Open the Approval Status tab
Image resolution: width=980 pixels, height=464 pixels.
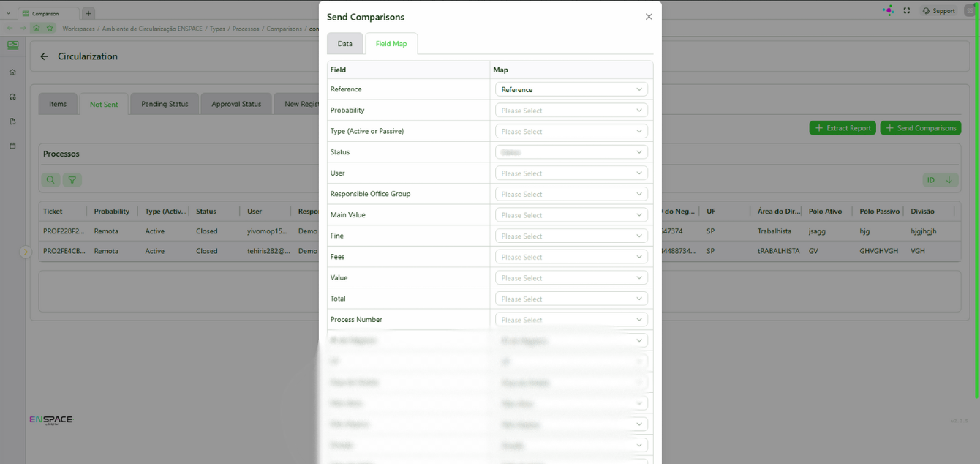click(236, 104)
